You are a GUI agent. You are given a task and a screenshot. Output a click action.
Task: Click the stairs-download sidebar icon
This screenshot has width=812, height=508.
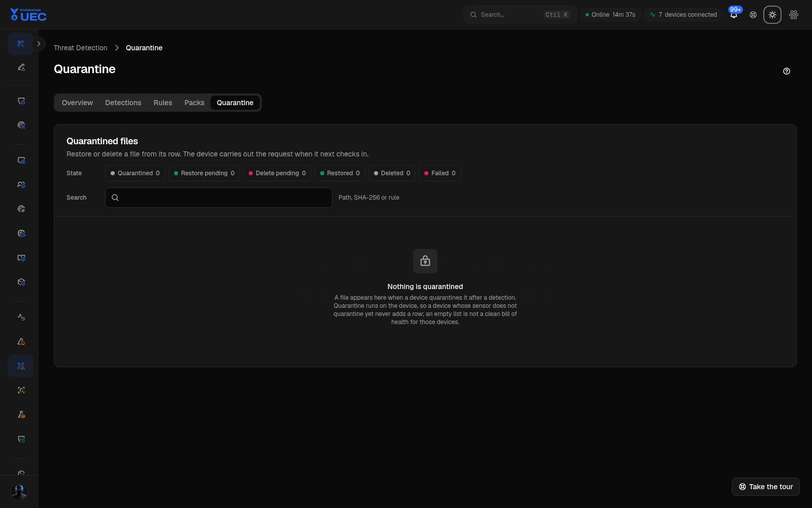tap(21, 67)
